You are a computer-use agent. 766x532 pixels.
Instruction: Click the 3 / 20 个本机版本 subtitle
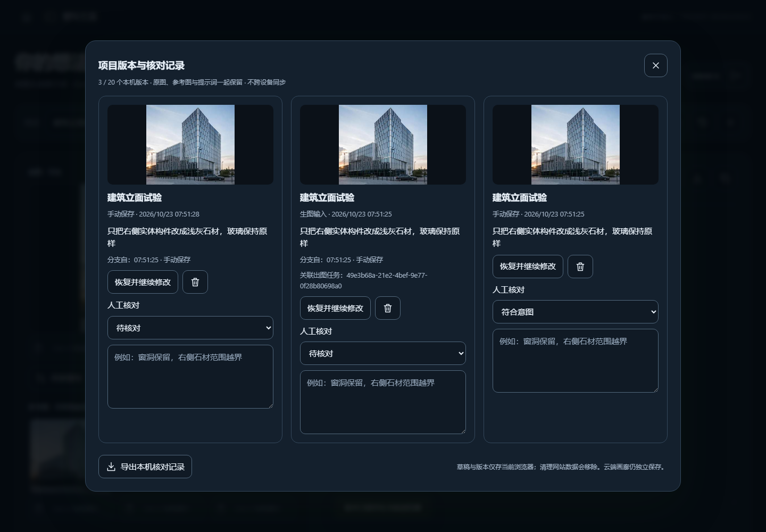[192, 82]
